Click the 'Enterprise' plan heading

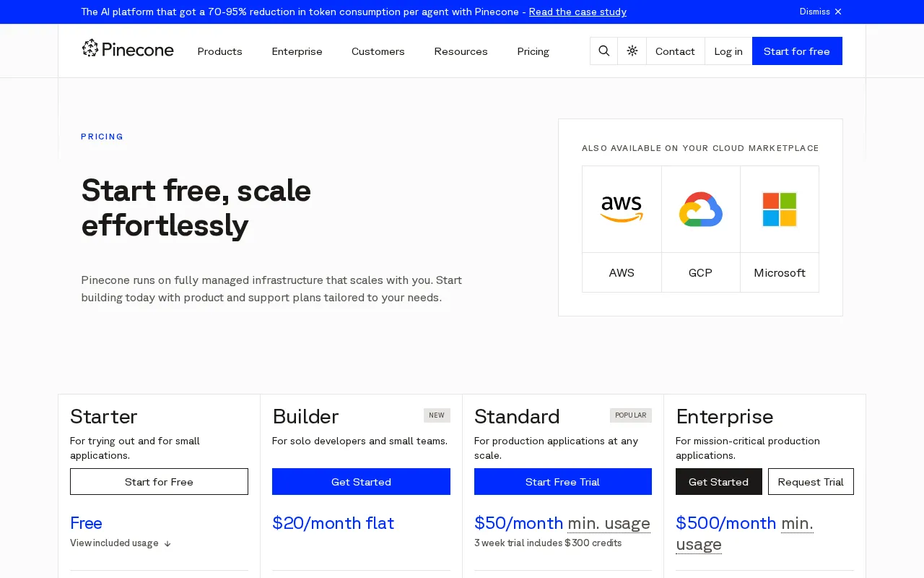click(x=725, y=417)
